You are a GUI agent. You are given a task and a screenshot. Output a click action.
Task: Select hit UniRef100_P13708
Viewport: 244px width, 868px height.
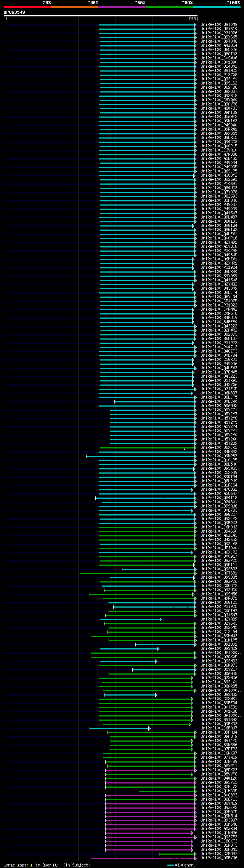click(x=219, y=75)
